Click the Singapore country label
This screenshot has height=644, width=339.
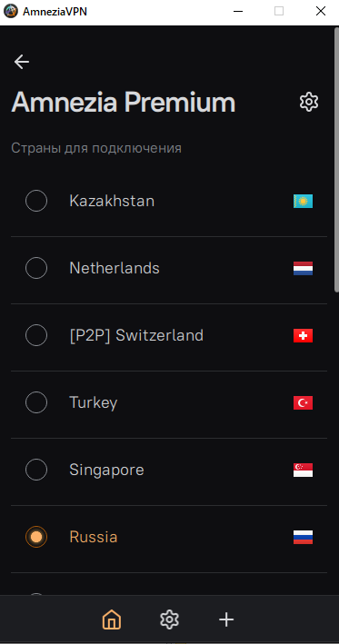106,470
